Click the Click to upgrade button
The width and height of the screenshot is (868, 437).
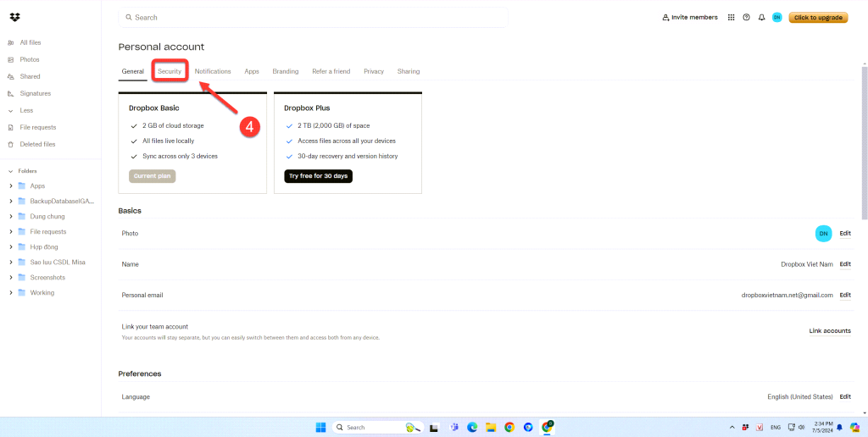point(818,18)
